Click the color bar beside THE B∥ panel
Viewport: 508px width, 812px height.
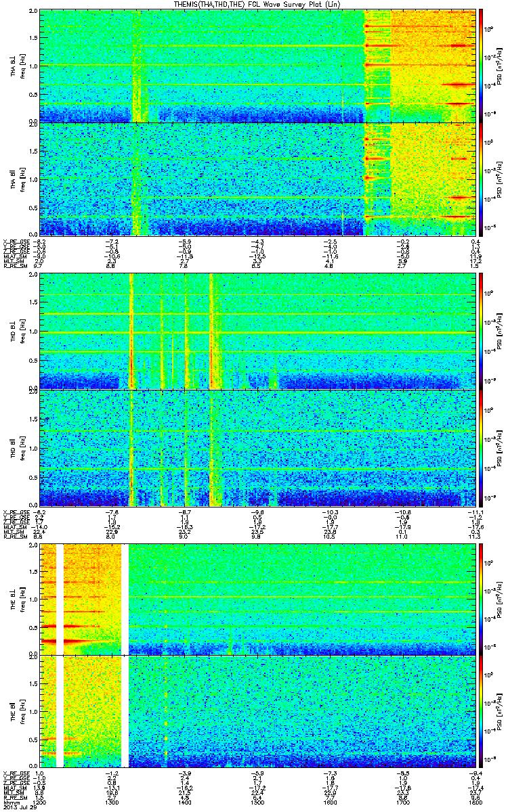click(x=481, y=710)
